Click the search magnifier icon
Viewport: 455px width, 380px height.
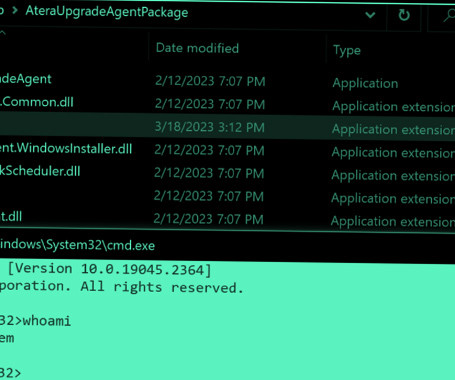point(449,16)
